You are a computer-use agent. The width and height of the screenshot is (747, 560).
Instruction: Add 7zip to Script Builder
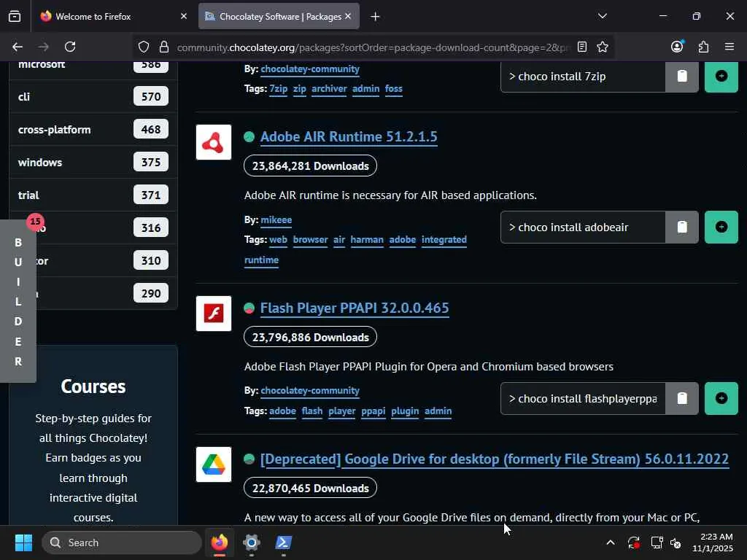721,76
